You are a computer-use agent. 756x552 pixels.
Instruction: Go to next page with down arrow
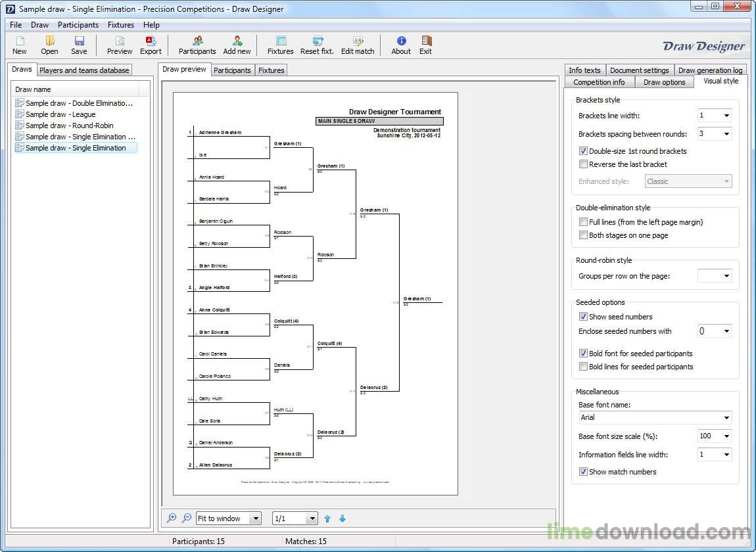pos(343,518)
